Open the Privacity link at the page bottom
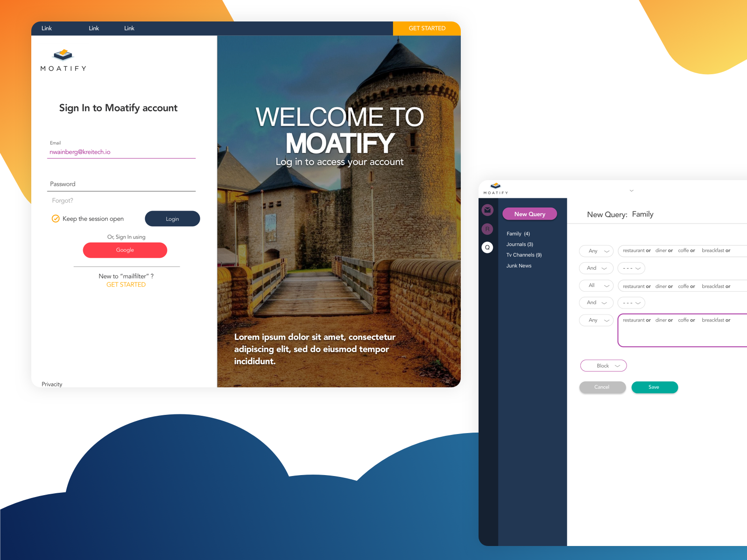 52,385
